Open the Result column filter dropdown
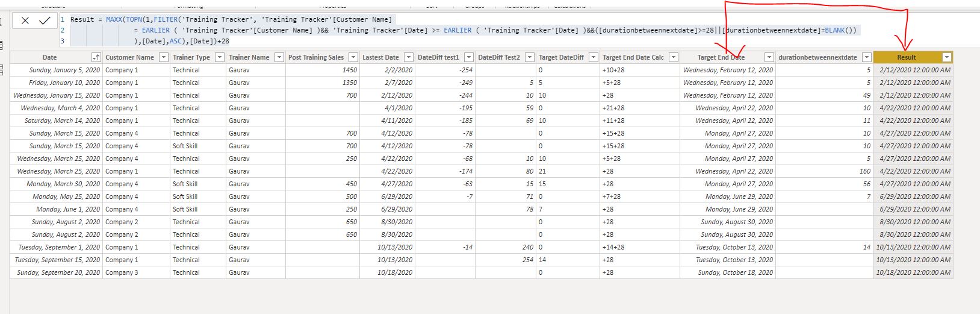Image resolution: width=980 pixels, height=314 pixels. click(x=947, y=57)
